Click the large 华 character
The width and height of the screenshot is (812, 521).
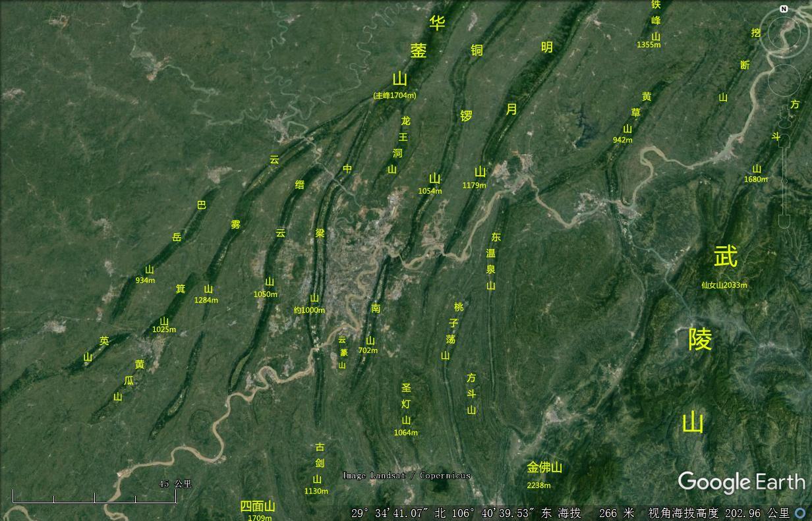(437, 24)
